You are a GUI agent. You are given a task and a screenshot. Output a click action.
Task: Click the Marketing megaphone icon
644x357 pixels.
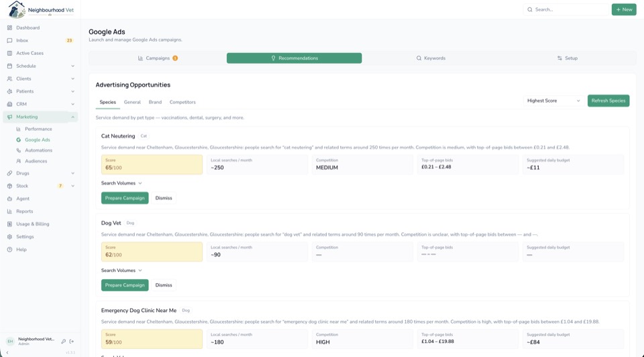click(x=9, y=117)
